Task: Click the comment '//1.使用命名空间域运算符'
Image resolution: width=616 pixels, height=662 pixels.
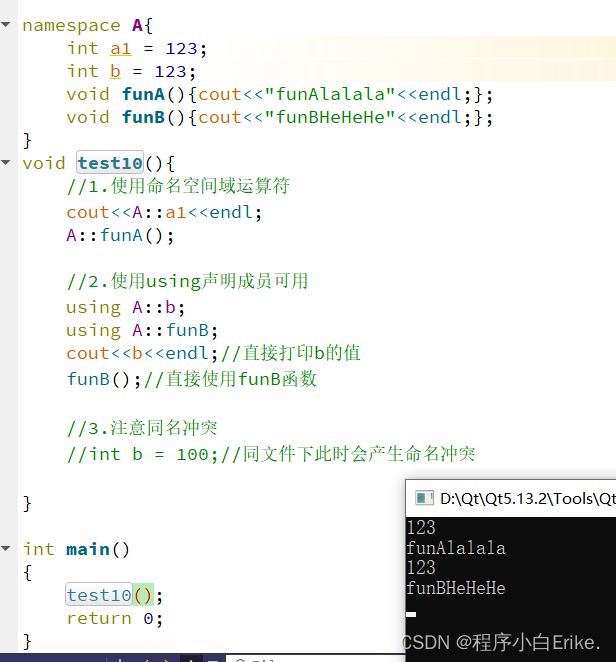Action: pos(178,186)
